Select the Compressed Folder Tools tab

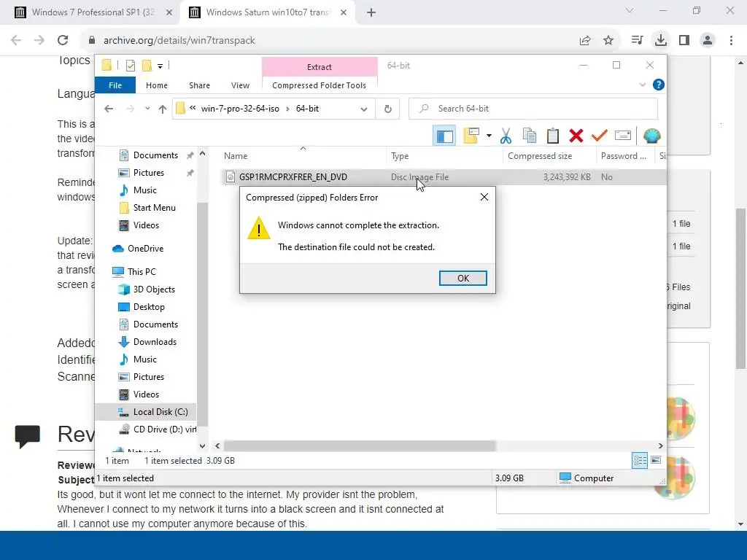point(320,85)
